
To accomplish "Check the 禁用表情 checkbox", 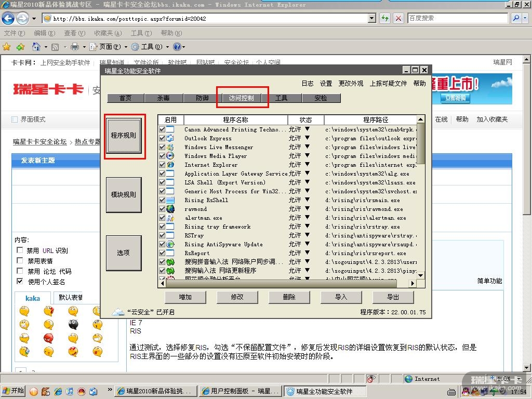I will [x=20, y=260].
